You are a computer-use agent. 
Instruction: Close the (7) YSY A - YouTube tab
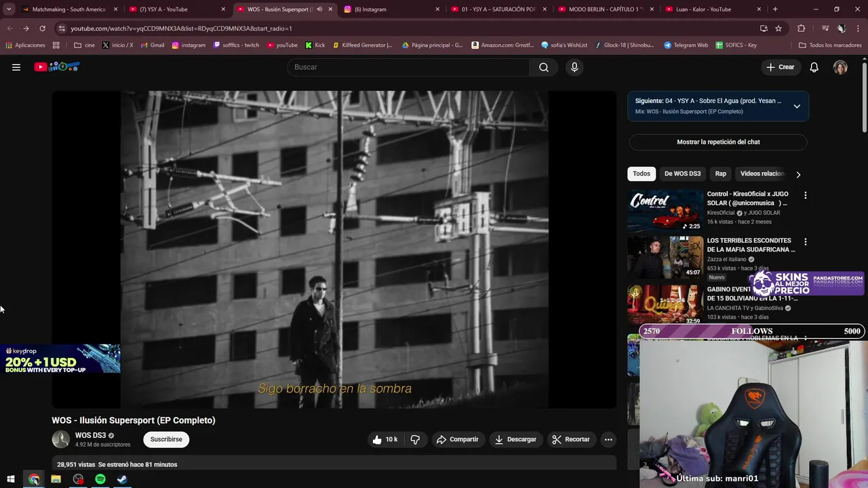pos(223,9)
